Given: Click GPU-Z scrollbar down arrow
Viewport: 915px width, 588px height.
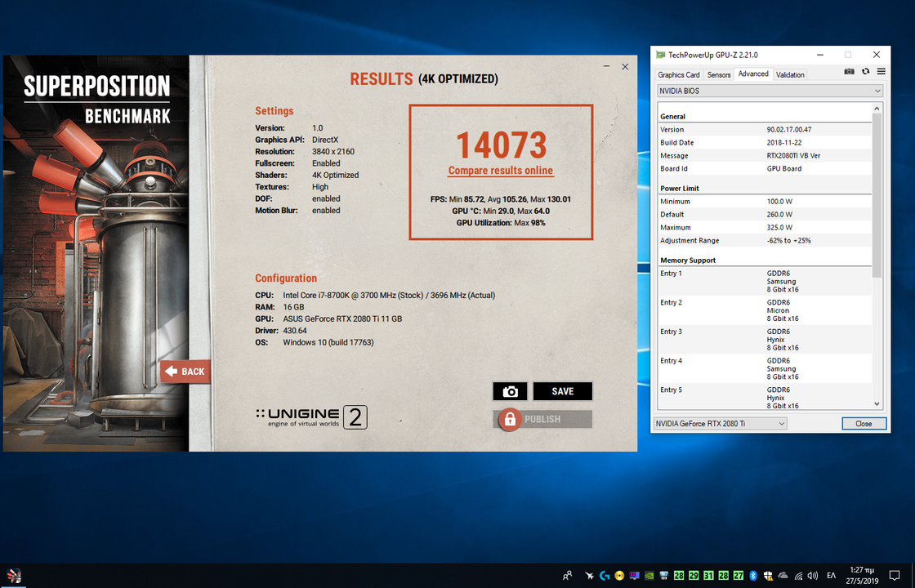Looking at the screenshot, I should [x=877, y=403].
